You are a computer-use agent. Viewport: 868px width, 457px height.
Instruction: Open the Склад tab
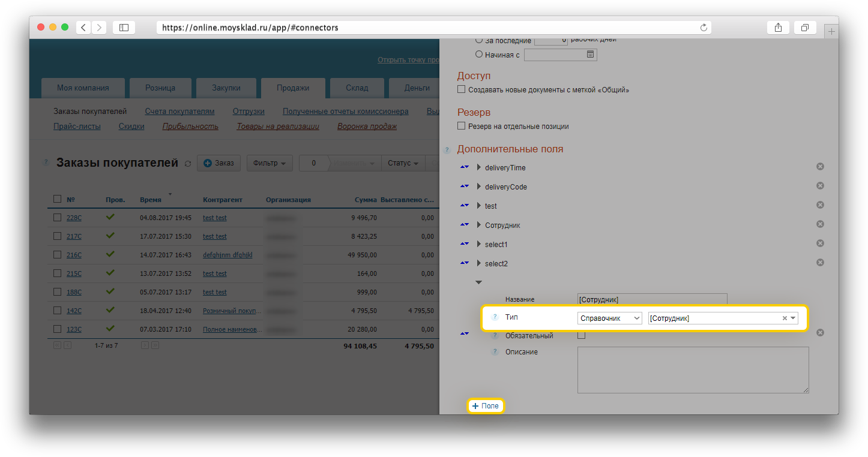click(357, 88)
